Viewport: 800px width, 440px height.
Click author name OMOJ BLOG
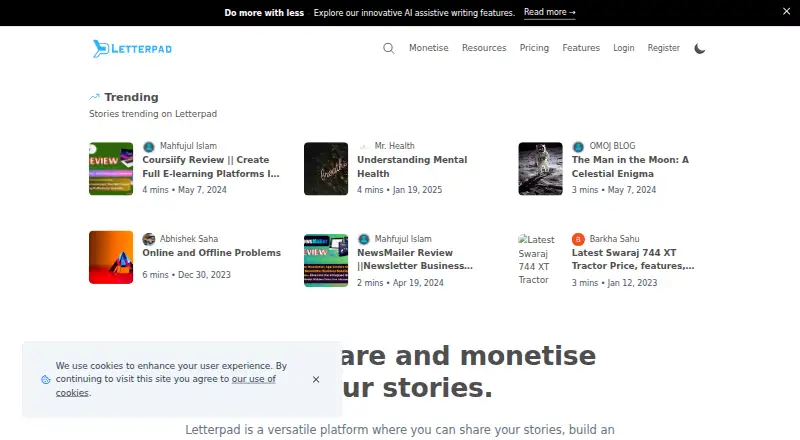(x=612, y=146)
